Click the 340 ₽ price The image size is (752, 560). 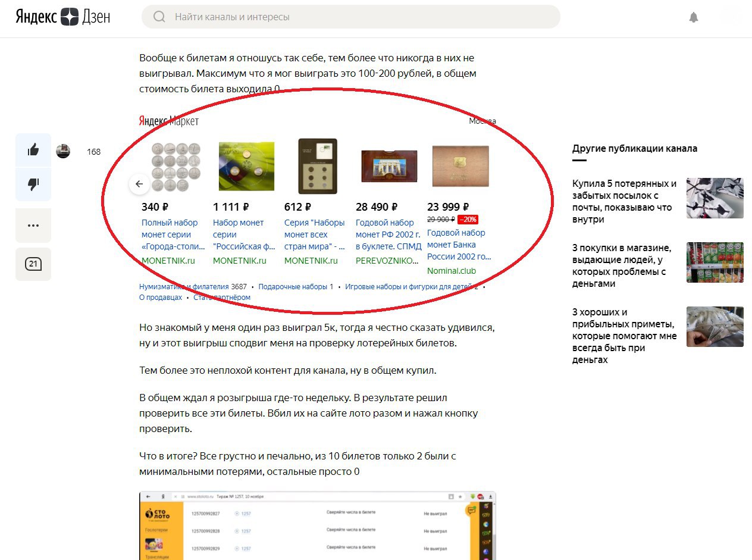point(155,207)
